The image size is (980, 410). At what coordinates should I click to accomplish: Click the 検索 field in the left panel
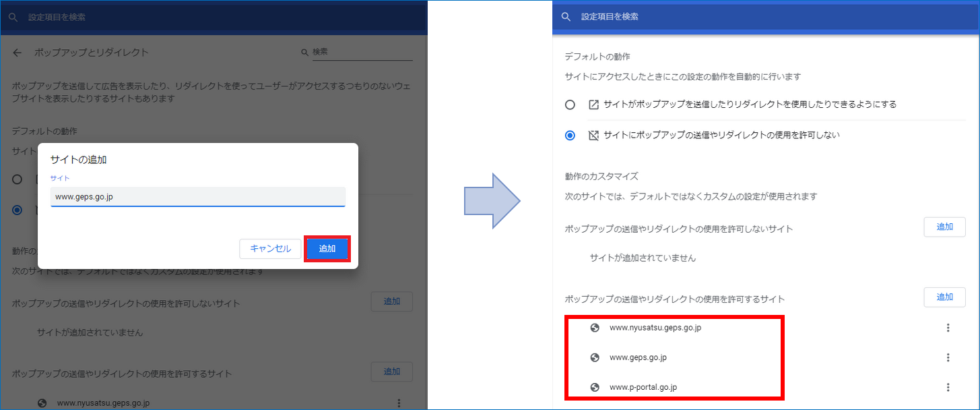[x=362, y=52]
